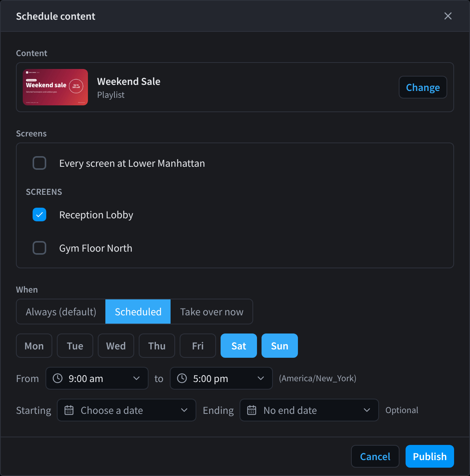Click the clock icon beside 9:00 am
This screenshot has width=470, height=476.
58,378
